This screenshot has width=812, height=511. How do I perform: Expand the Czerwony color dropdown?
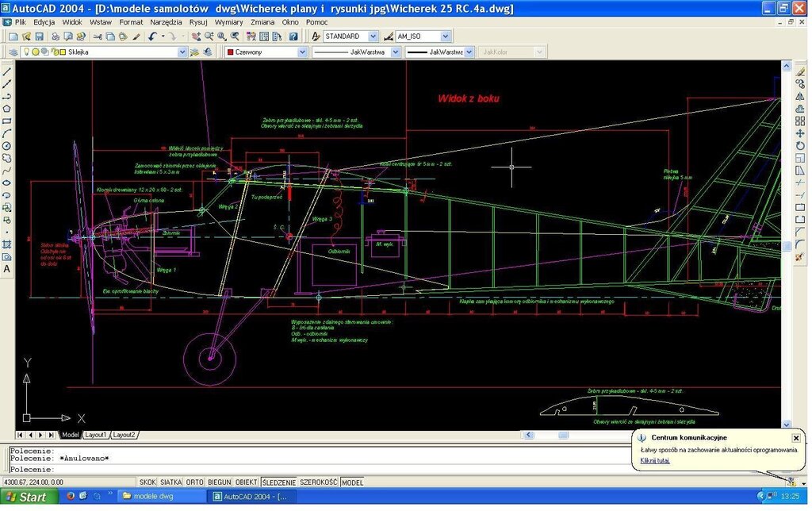[302, 52]
